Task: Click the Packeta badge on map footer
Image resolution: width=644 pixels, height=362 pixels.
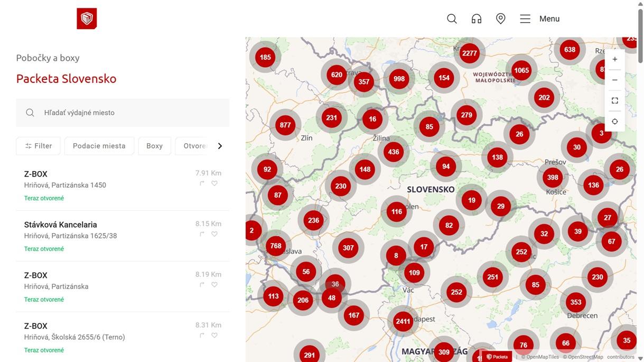Action: click(x=497, y=357)
